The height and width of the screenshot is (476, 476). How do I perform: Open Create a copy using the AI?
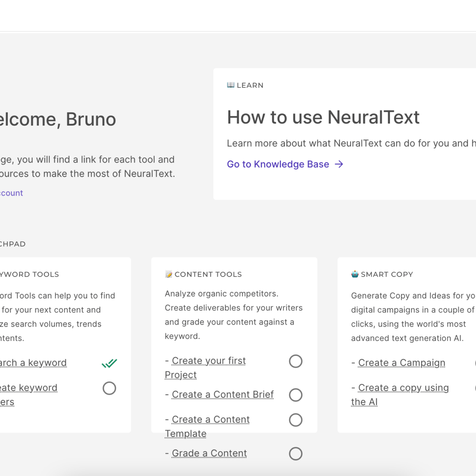403,388
